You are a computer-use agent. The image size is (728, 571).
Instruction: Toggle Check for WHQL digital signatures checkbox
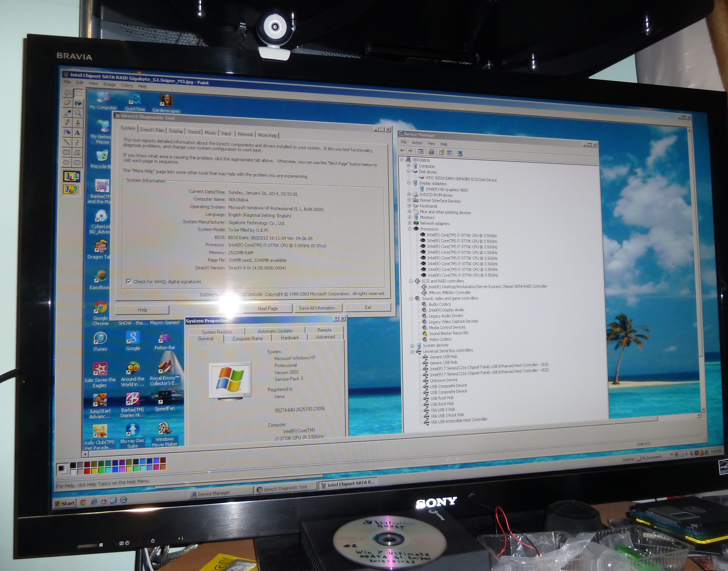(129, 281)
